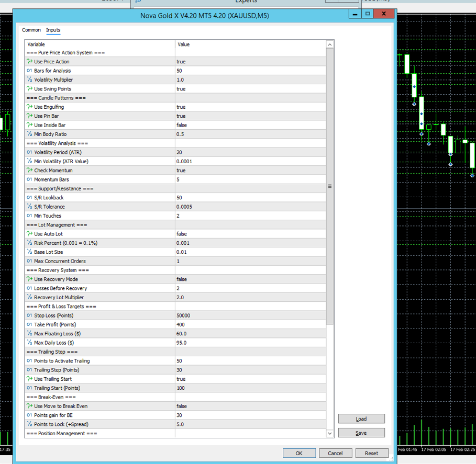Open the Check Momentum value dropdown
This screenshot has height=464, width=476.
coord(250,171)
